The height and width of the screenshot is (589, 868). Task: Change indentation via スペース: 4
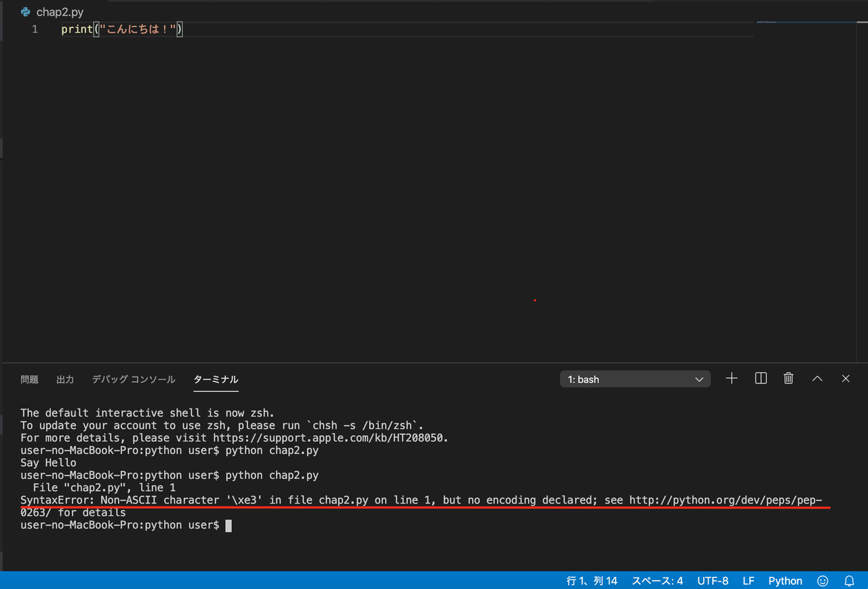[657, 581]
